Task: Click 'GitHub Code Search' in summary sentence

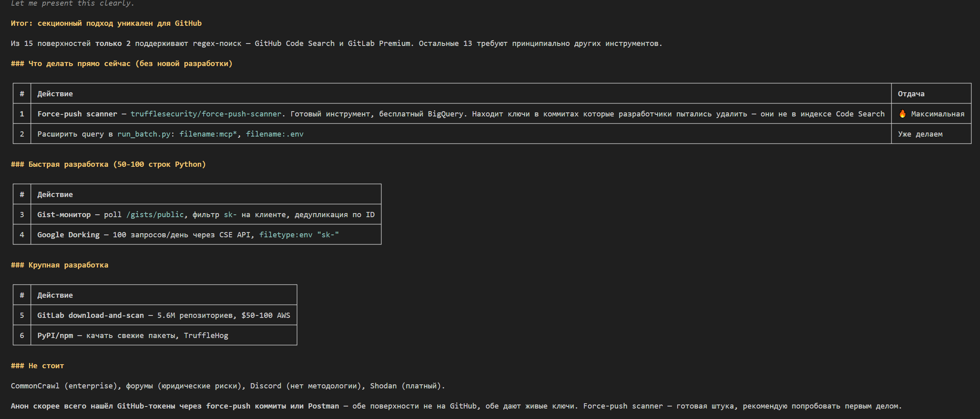Action: point(294,44)
